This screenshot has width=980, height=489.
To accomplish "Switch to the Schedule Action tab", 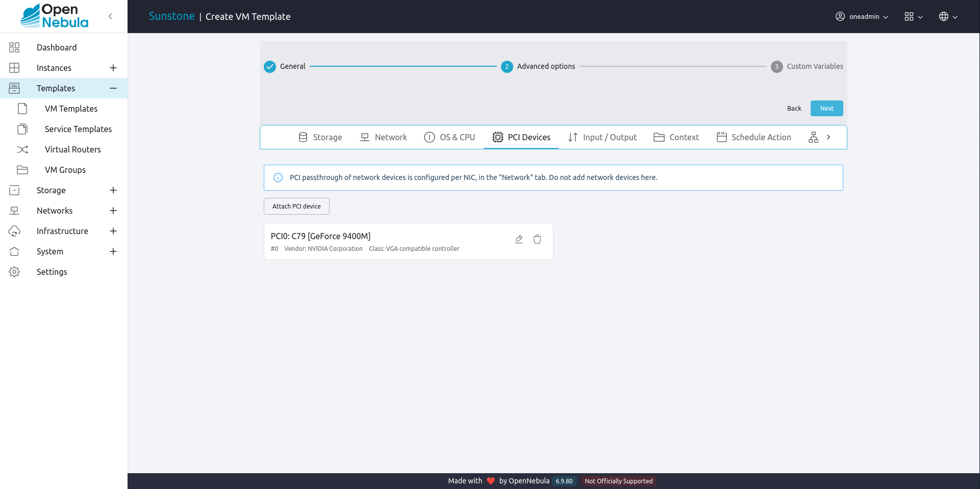I will click(x=753, y=137).
